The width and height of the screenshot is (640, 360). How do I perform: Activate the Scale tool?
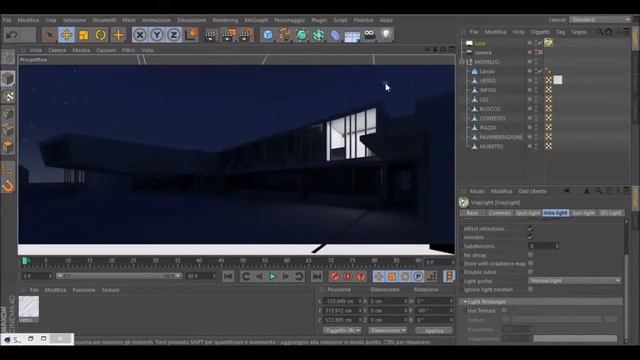[84, 35]
